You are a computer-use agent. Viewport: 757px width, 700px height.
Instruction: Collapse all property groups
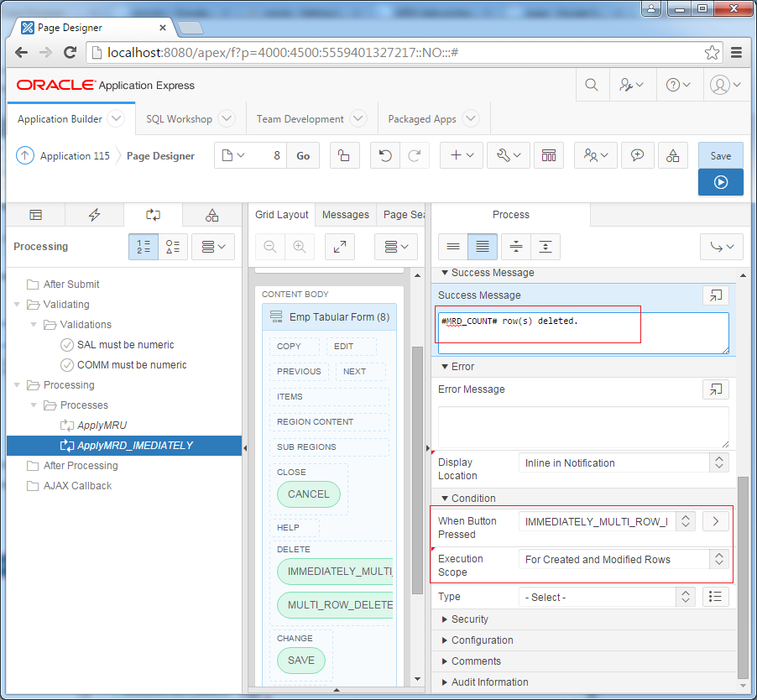(x=516, y=247)
